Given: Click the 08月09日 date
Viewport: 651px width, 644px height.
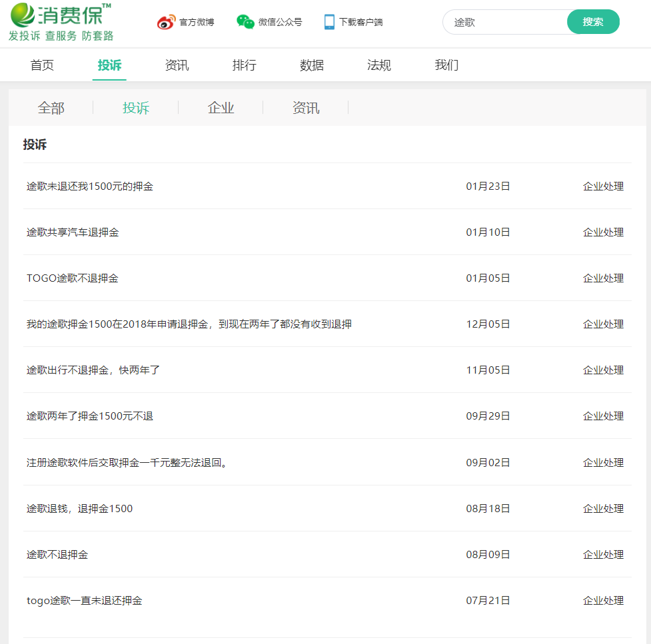Looking at the screenshot, I should click(x=488, y=555).
